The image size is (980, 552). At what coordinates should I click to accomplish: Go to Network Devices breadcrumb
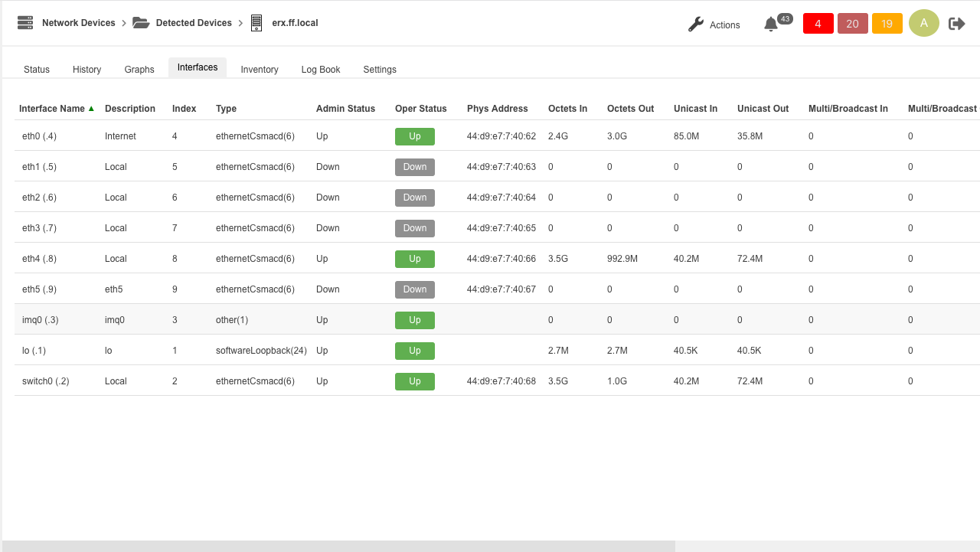point(78,23)
